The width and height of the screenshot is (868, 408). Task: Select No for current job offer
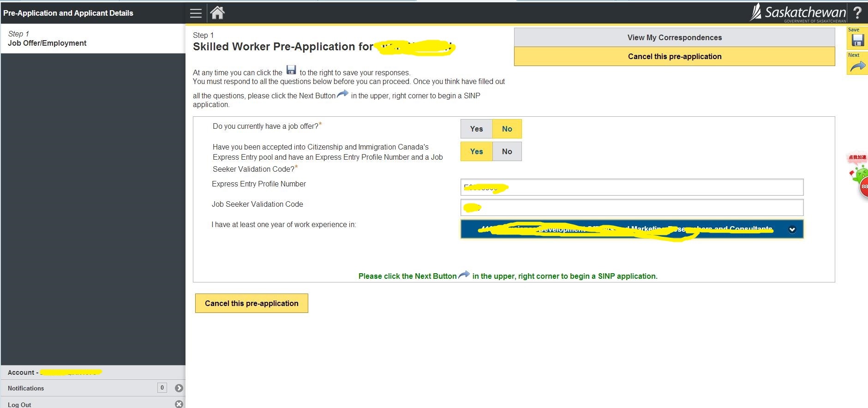click(x=507, y=129)
